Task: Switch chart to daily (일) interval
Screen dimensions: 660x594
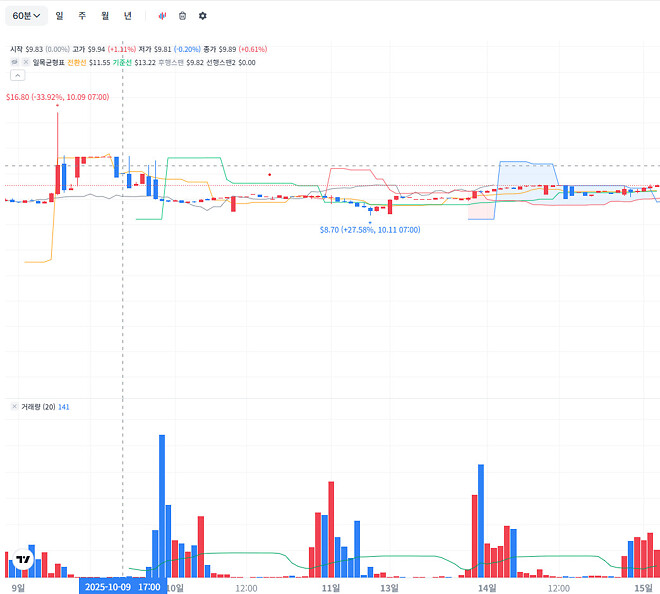Action: click(59, 16)
